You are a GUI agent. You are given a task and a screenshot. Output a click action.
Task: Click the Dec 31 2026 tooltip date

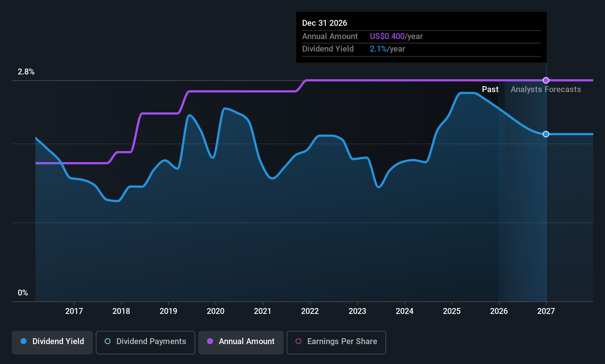pos(325,23)
